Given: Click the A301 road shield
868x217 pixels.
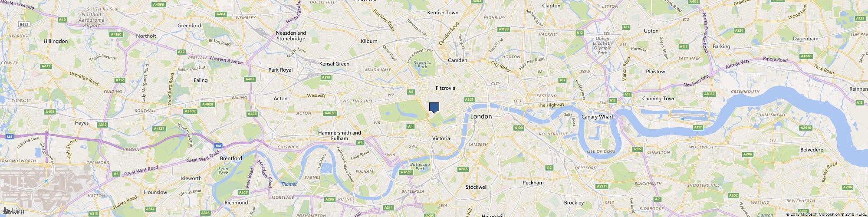Looking at the screenshot, I should click(469, 99).
